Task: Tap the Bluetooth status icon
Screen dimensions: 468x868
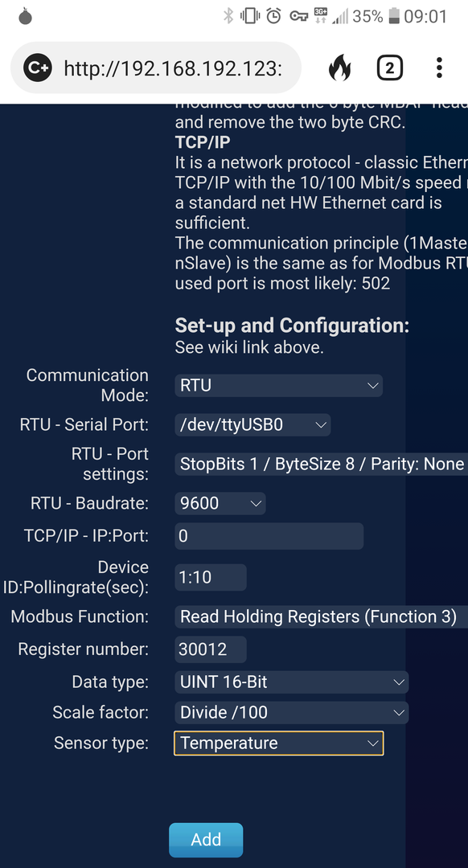Action: coord(228,16)
